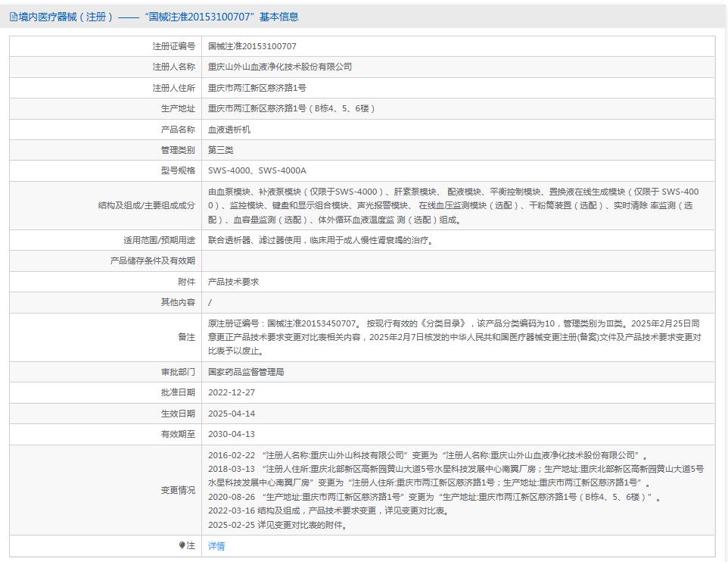Select the registrant name 重庆山外山血液净化技术股份有限公司
Image resolution: width=728 pixels, height=562 pixels.
[280, 67]
